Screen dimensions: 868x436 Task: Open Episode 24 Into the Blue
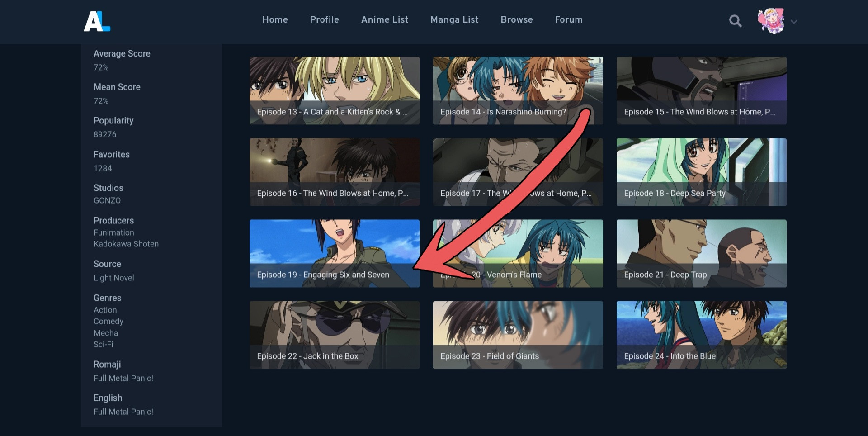(x=702, y=335)
